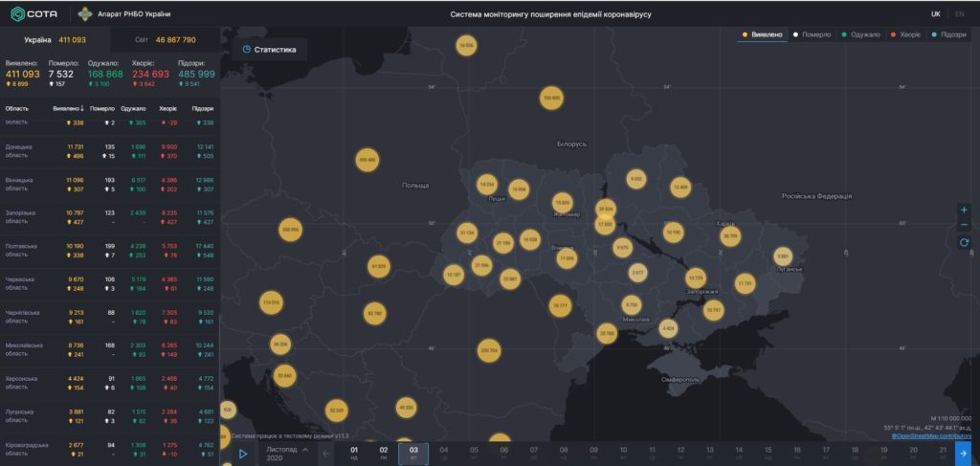Click the Чернігівська область row name
This screenshot has width=980, height=466.
coord(21,316)
